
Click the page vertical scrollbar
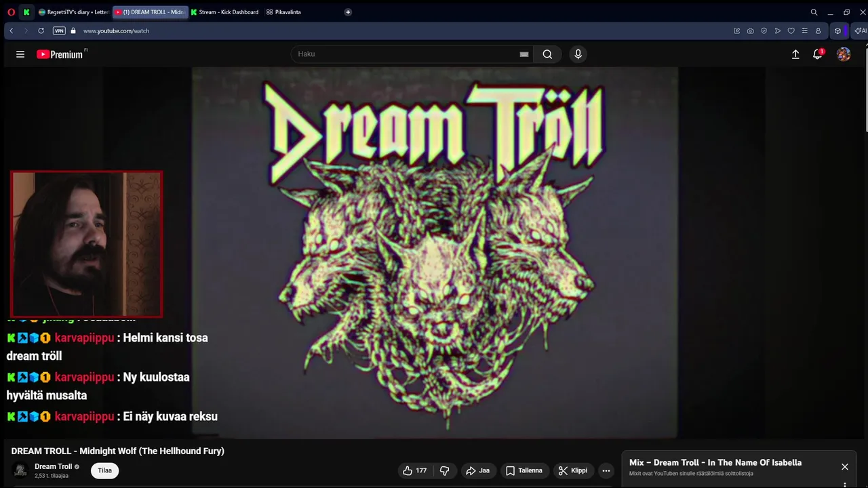[867, 88]
